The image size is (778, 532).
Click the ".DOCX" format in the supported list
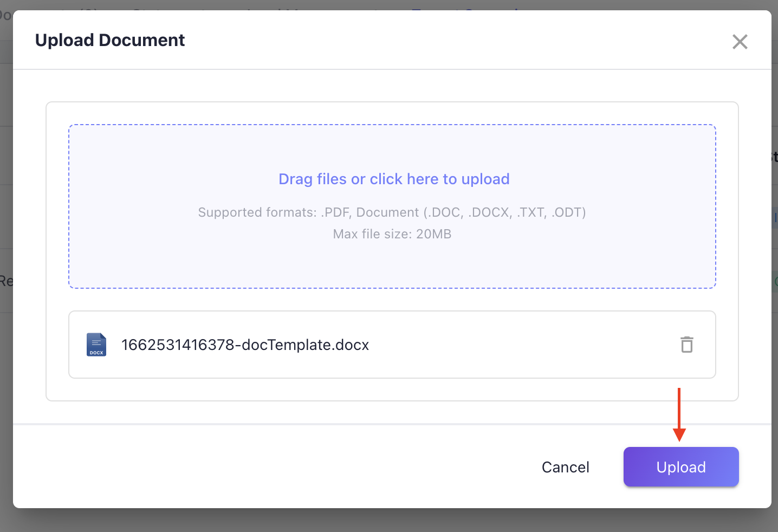490,212
